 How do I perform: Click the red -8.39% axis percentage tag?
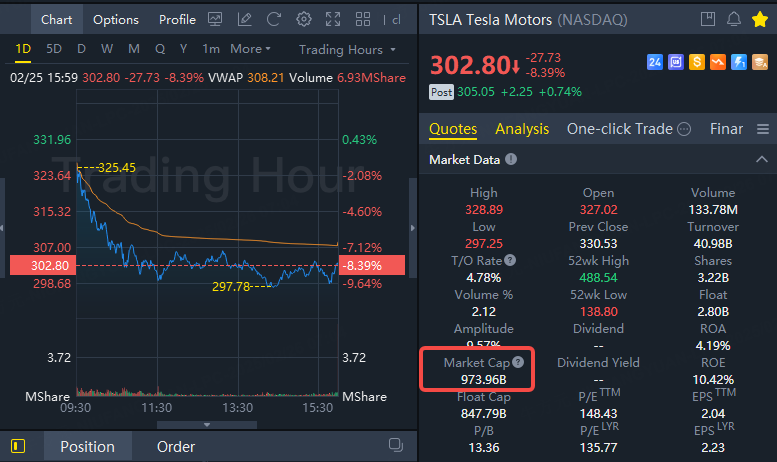click(372, 265)
